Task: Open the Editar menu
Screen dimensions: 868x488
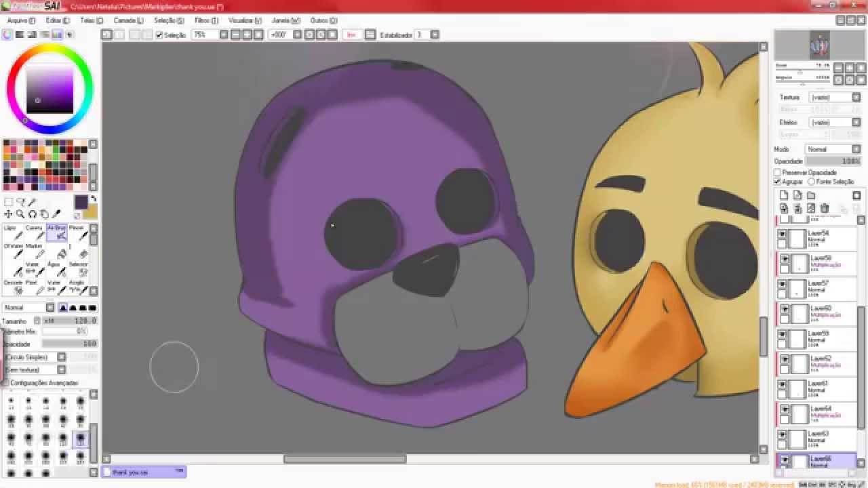Action: click(x=58, y=21)
